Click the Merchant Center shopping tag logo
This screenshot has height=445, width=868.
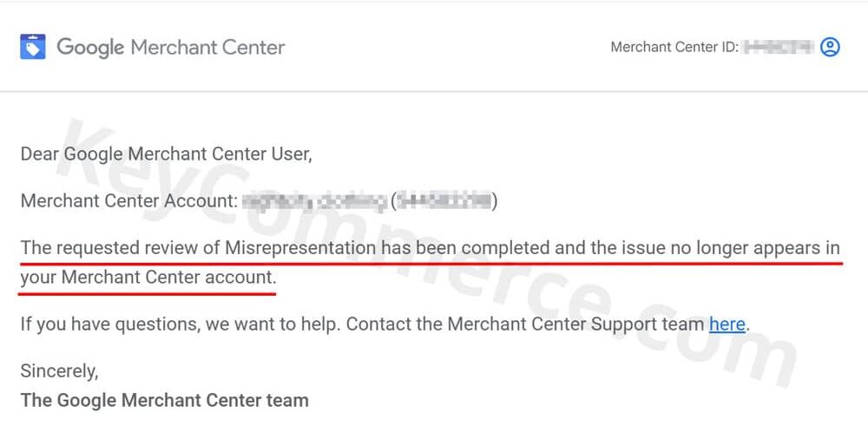32,47
